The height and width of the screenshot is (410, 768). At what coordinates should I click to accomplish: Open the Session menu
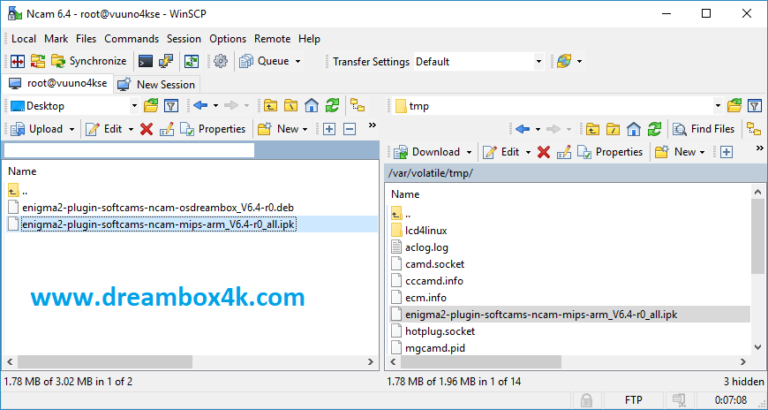(184, 39)
